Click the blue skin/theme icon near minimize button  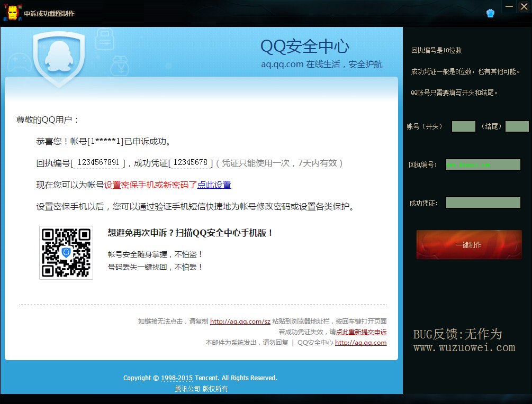490,13
